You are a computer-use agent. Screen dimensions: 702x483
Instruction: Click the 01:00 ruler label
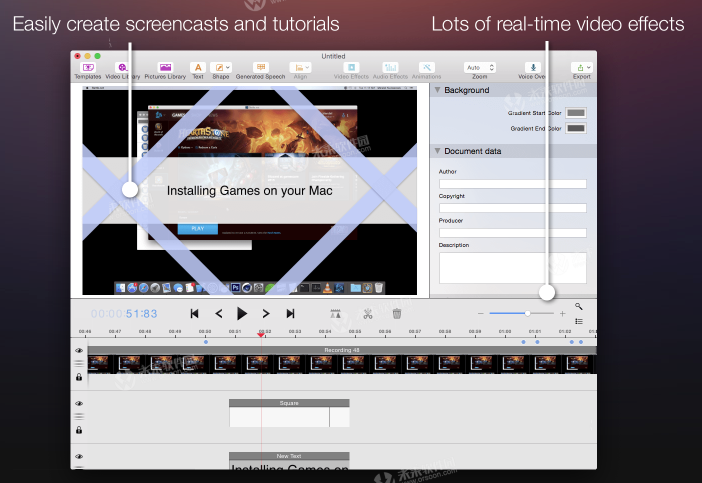click(x=505, y=331)
